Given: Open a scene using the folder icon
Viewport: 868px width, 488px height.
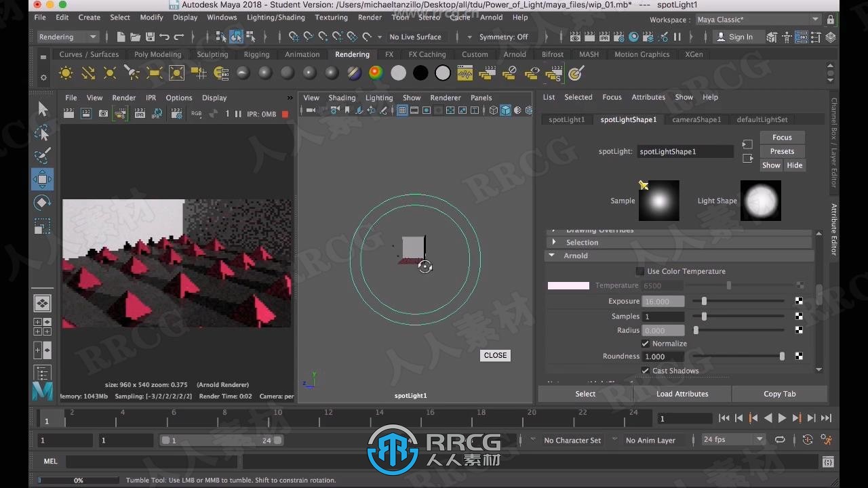Looking at the screenshot, I should (136, 37).
